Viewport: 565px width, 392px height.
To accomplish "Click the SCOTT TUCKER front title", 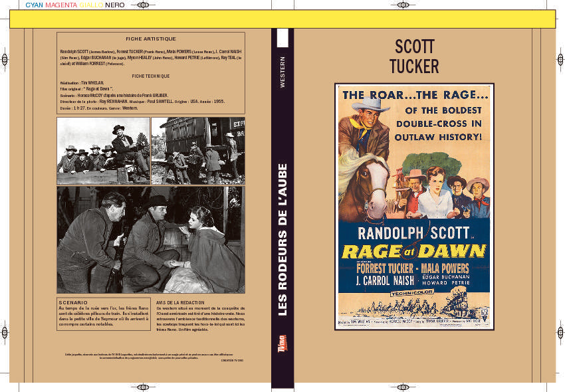I will pos(414,56).
